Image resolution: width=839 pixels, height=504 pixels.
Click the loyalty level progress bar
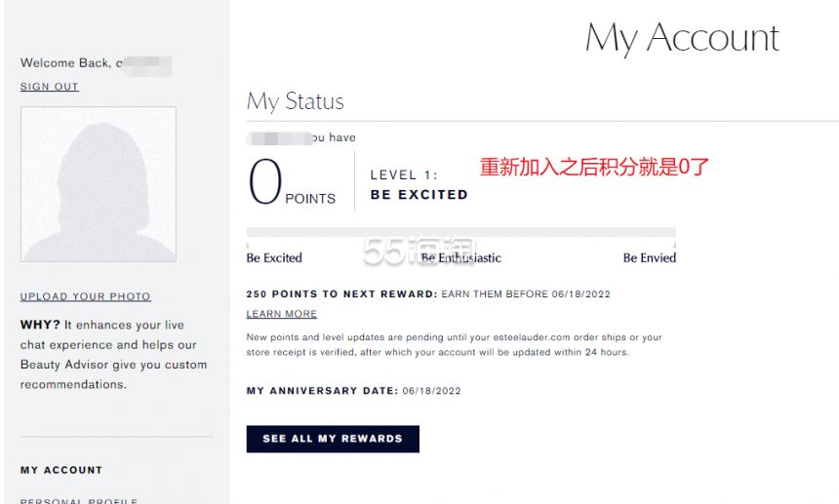461,232
